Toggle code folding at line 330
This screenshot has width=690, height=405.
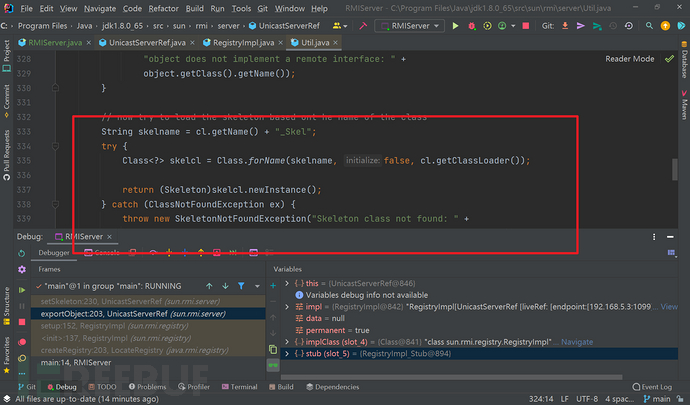(55, 88)
